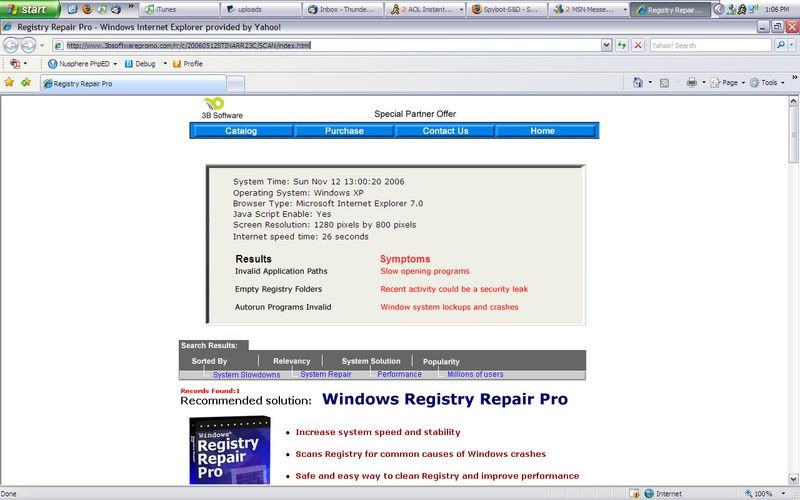
Task: Click the magnifier search button
Action: pos(780,45)
